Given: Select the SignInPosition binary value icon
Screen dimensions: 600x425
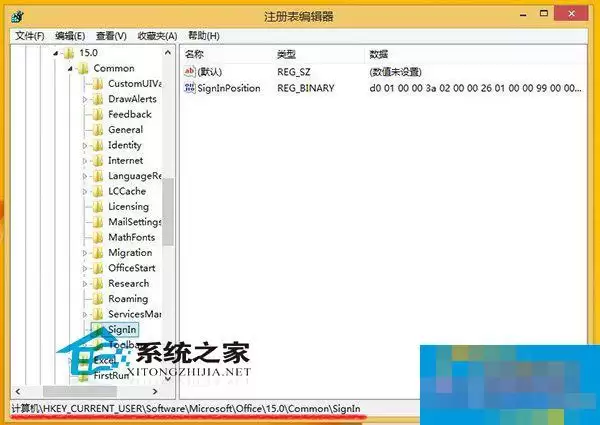Looking at the screenshot, I should tap(189, 88).
